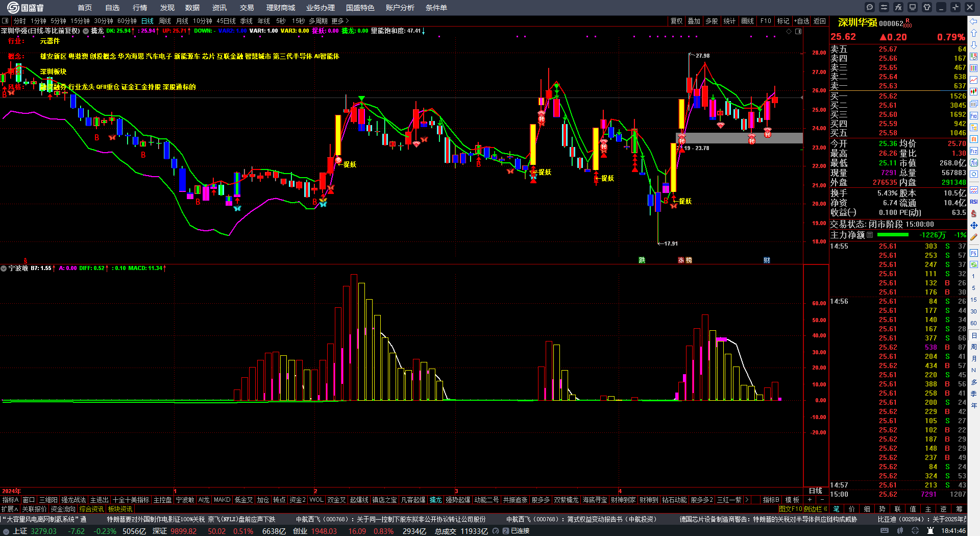This screenshot has height=536, width=980.
Task: Click the screen monitor icon in title bar
Action: (913, 7)
